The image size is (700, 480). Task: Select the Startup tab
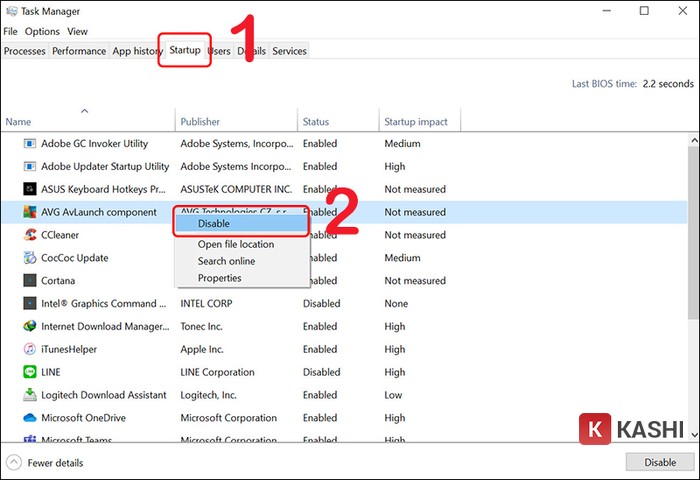[x=185, y=50]
